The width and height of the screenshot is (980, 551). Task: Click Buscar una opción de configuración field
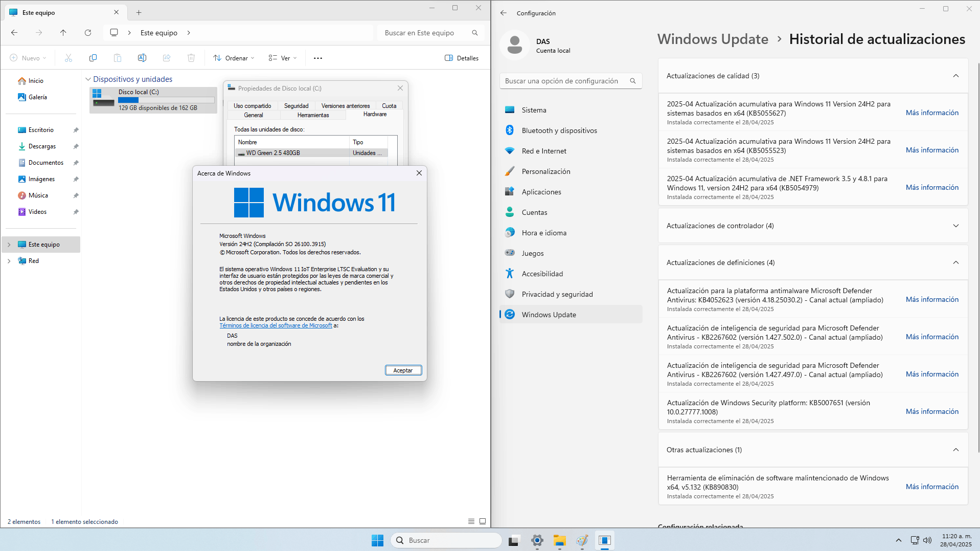pyautogui.click(x=571, y=81)
